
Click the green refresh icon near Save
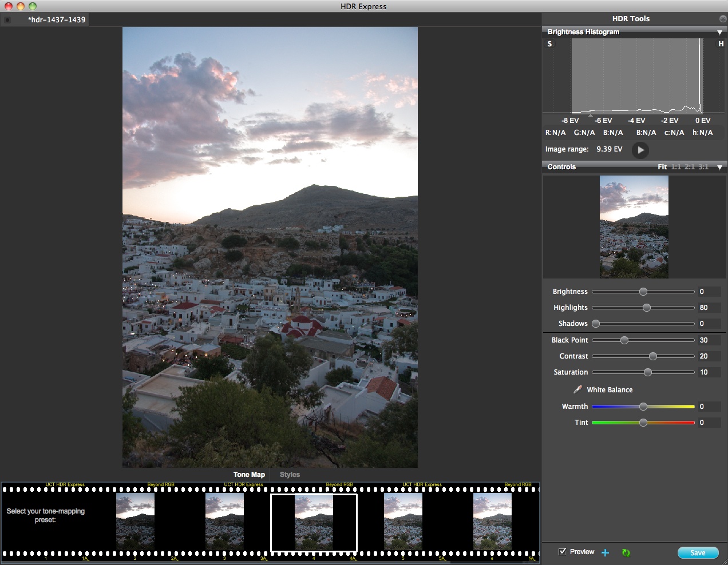pos(625,552)
